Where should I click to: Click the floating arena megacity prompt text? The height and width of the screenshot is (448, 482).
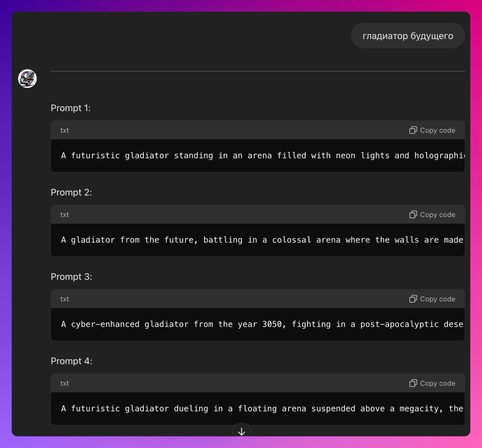(x=261, y=409)
